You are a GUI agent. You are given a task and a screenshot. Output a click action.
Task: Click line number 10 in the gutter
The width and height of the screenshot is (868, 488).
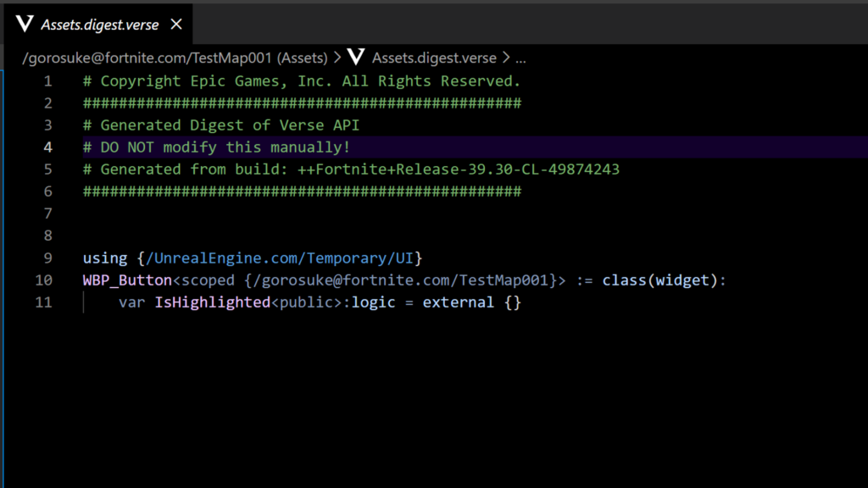click(44, 280)
